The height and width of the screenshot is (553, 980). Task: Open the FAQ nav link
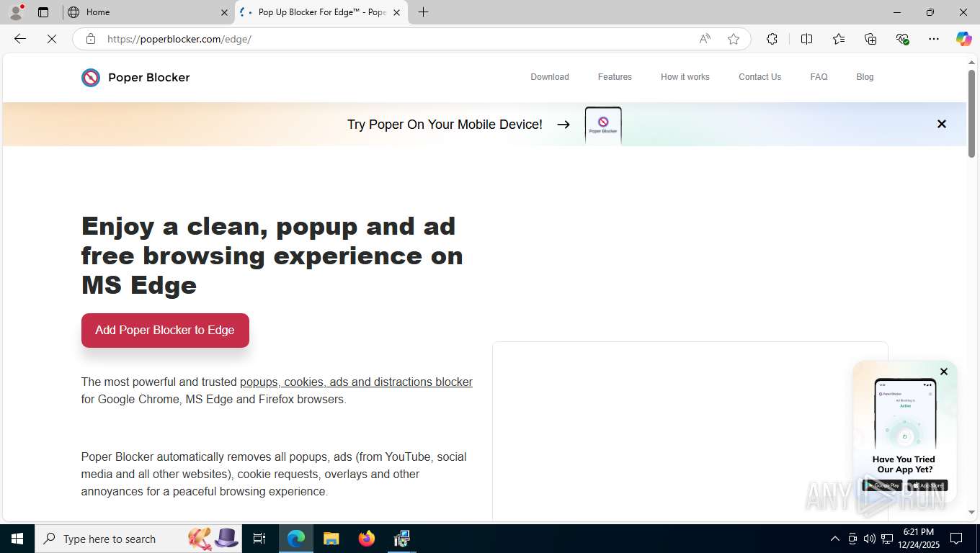click(x=819, y=77)
